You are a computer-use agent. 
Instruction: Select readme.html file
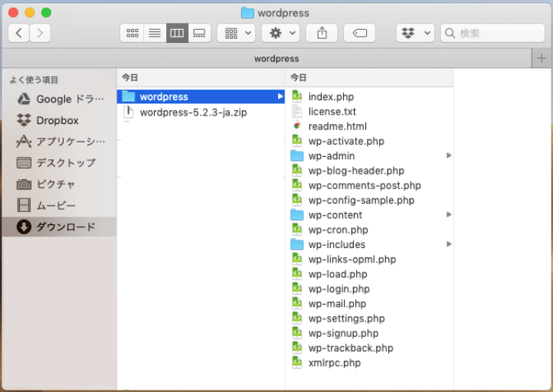coord(369,126)
